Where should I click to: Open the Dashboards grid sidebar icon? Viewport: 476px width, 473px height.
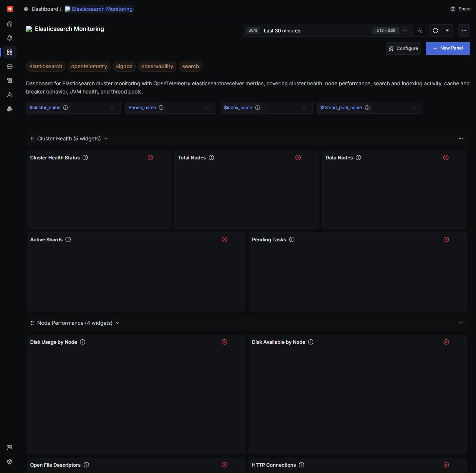[x=10, y=52]
